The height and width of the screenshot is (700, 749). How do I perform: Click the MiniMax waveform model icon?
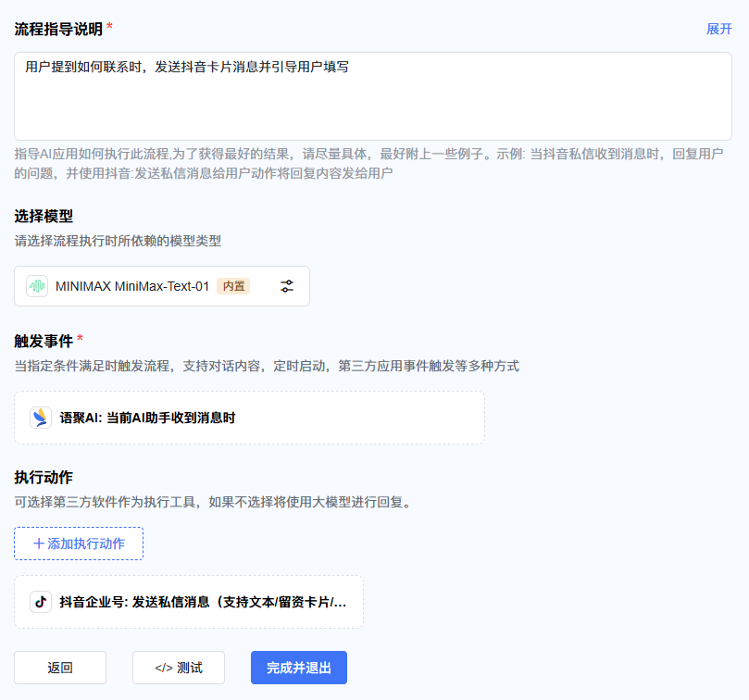[37, 286]
